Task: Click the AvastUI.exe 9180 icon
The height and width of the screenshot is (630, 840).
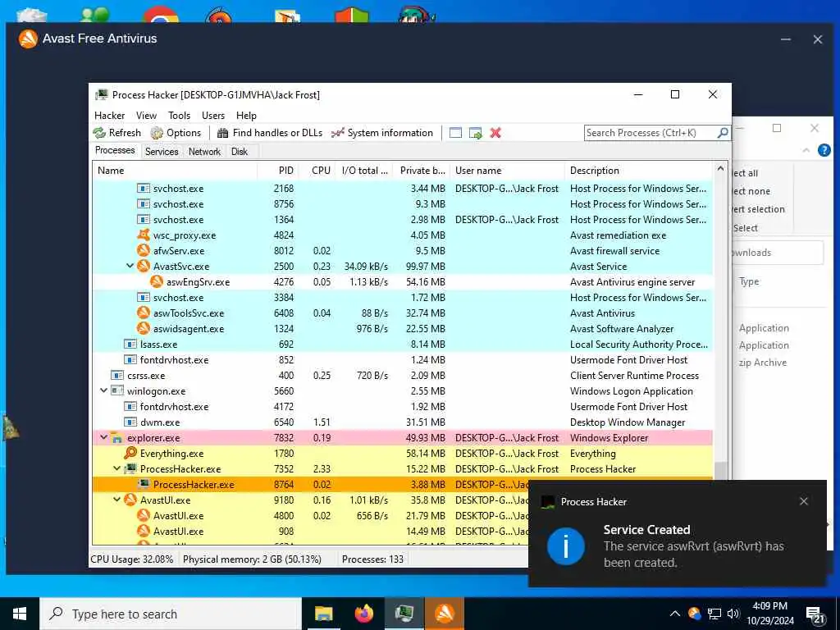Action: [130, 500]
